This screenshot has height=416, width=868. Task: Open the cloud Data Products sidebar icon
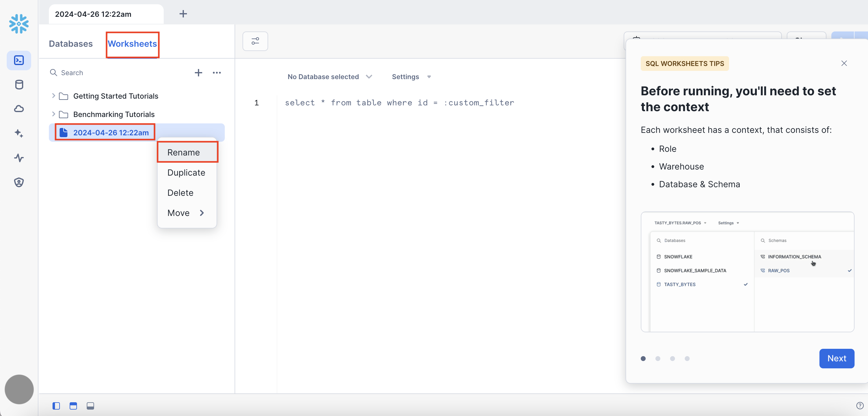pyautogui.click(x=19, y=109)
